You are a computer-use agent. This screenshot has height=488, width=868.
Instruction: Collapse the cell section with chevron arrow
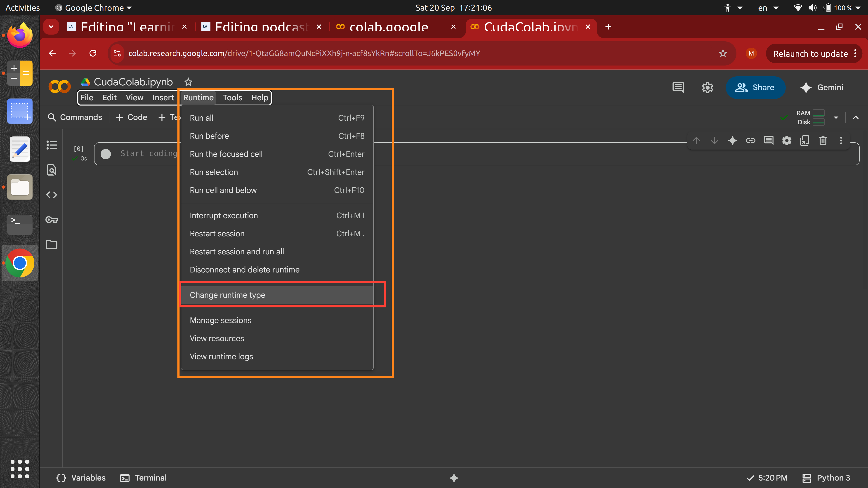(x=856, y=117)
